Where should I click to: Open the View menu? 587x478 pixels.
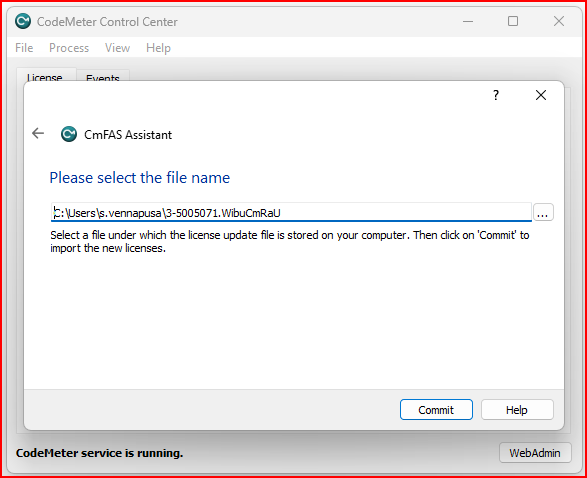click(x=117, y=48)
